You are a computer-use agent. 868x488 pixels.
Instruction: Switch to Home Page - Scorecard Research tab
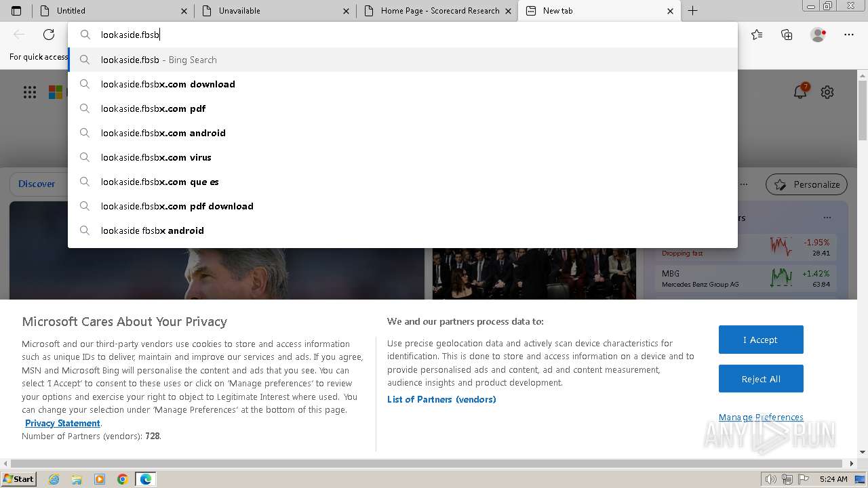click(437, 11)
